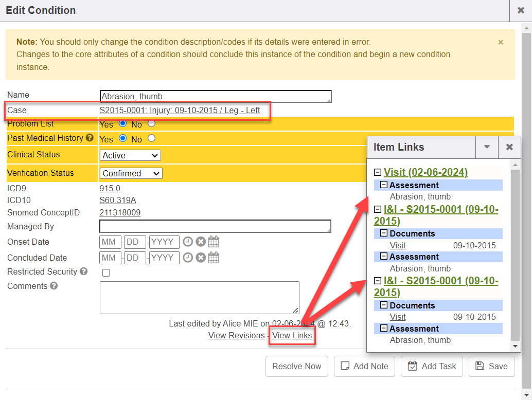Clear Onset Date with the X icon
The image size is (532, 400).
pos(201,242)
